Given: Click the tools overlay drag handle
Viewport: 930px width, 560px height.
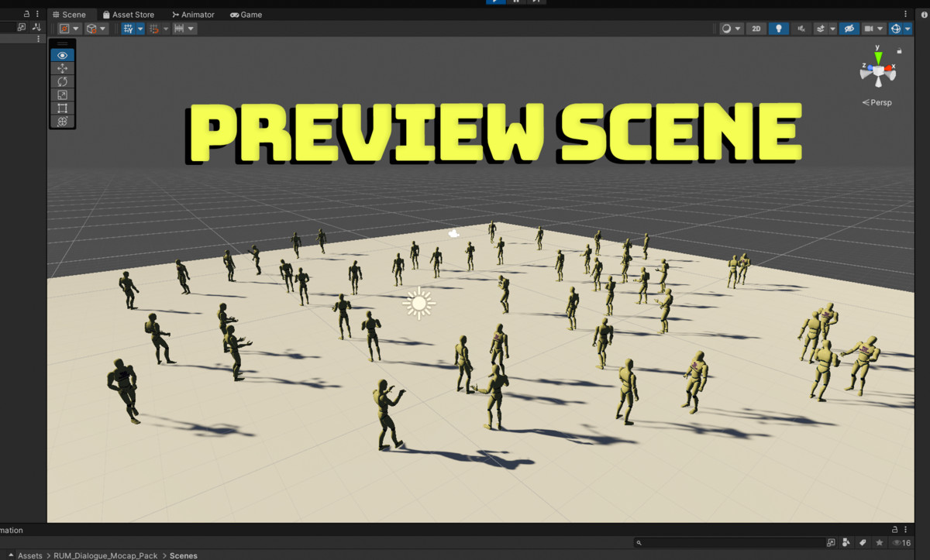Looking at the screenshot, I should point(63,43).
